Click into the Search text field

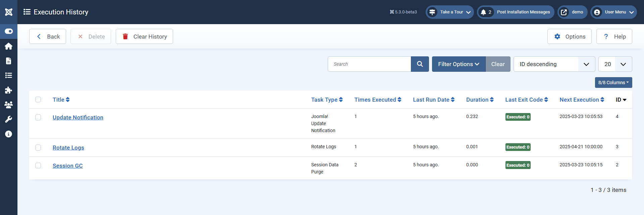(x=369, y=64)
